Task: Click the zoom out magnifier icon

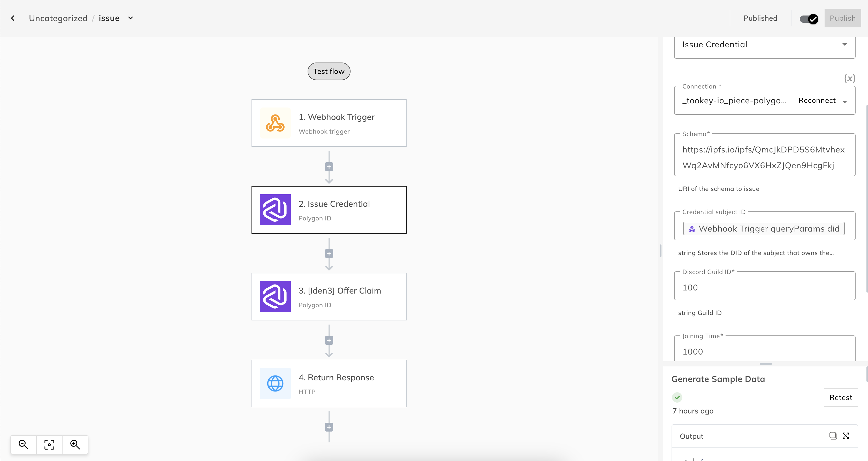Action: [x=23, y=444]
